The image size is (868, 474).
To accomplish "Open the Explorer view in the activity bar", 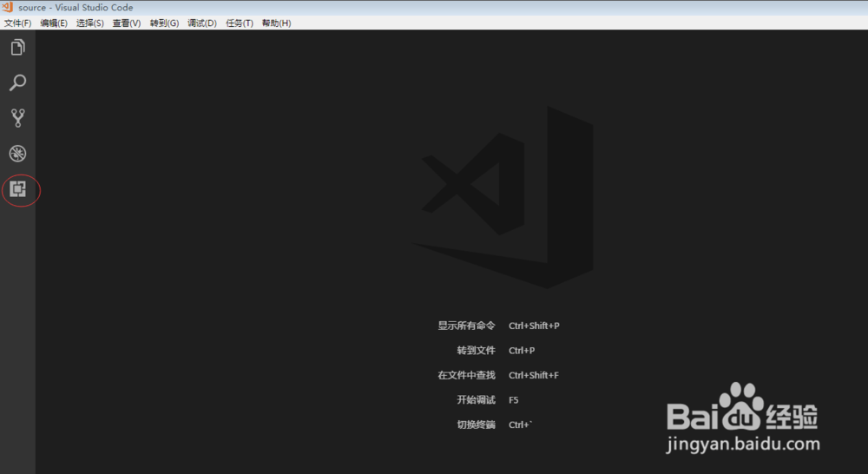I will 17,48.
